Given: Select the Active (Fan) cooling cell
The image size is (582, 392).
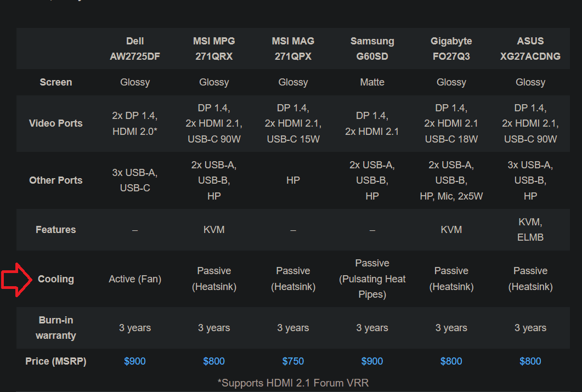Looking at the screenshot, I should [135, 279].
